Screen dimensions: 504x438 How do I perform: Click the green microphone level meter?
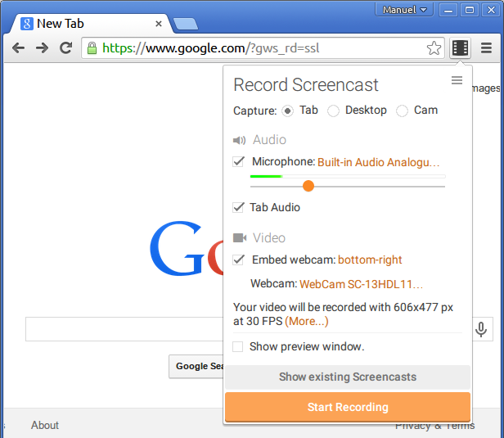tap(348, 176)
